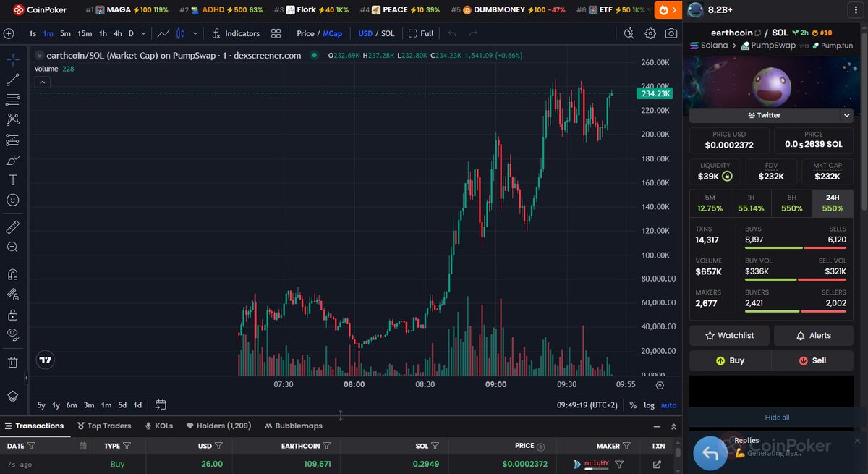868x474 pixels.
Task: Select the 5m timeframe
Action: tap(65, 33)
